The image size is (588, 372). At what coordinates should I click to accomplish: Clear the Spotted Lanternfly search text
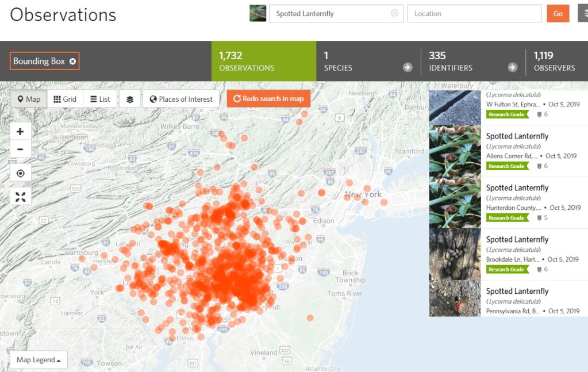(x=394, y=13)
